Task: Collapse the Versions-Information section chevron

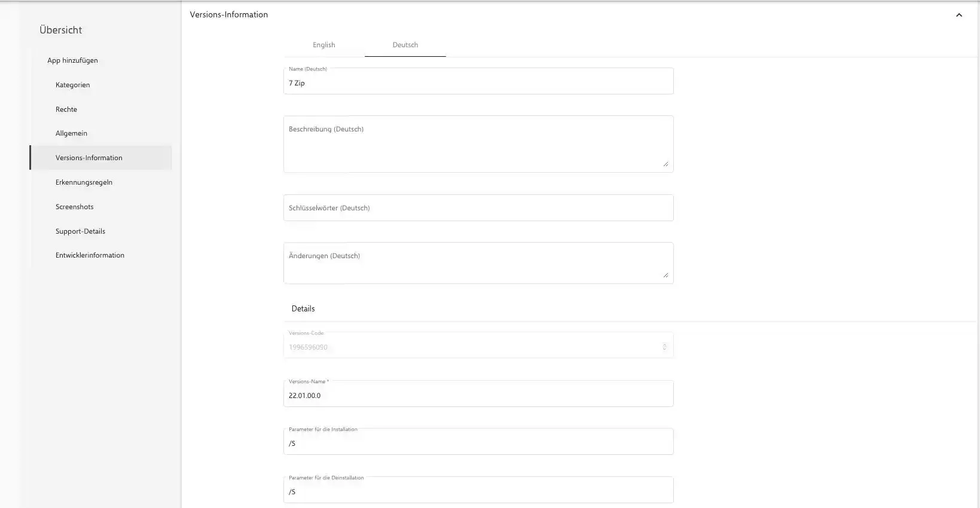Action: tap(958, 15)
